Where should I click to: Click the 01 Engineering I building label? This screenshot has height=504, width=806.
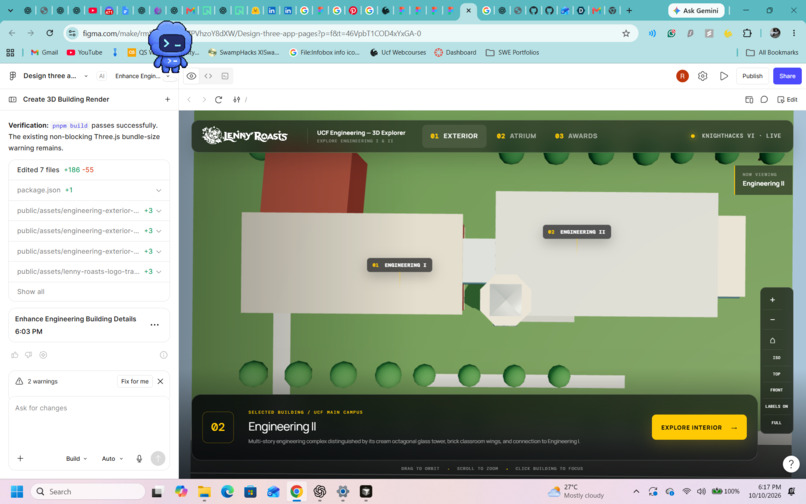click(399, 265)
